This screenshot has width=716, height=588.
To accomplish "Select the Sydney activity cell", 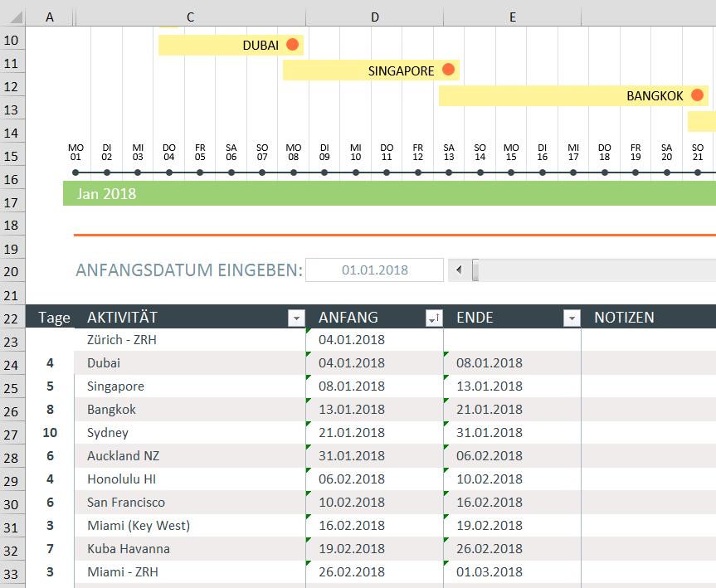I will 190,433.
